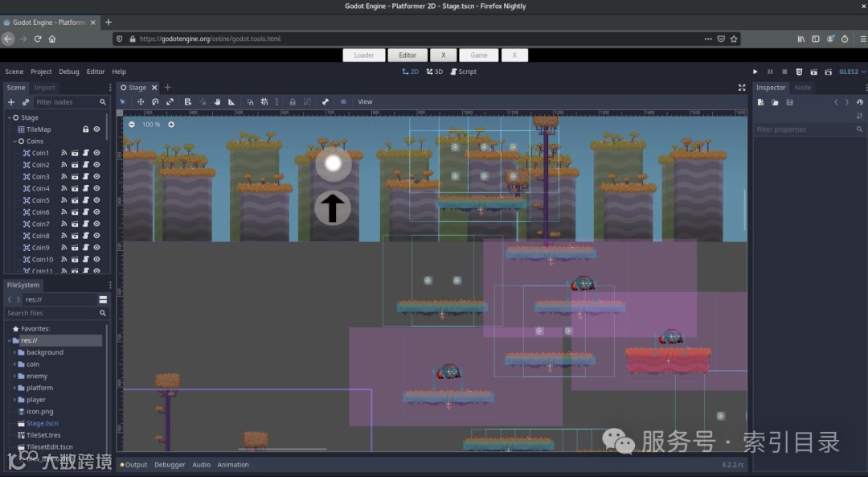Click the Loader button

point(364,56)
